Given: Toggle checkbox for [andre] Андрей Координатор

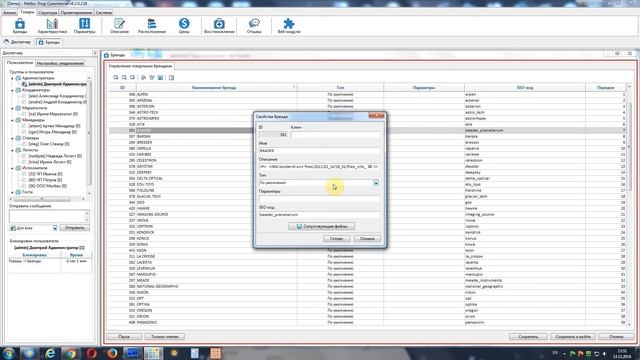Looking at the screenshot, I should (x=24, y=102).
